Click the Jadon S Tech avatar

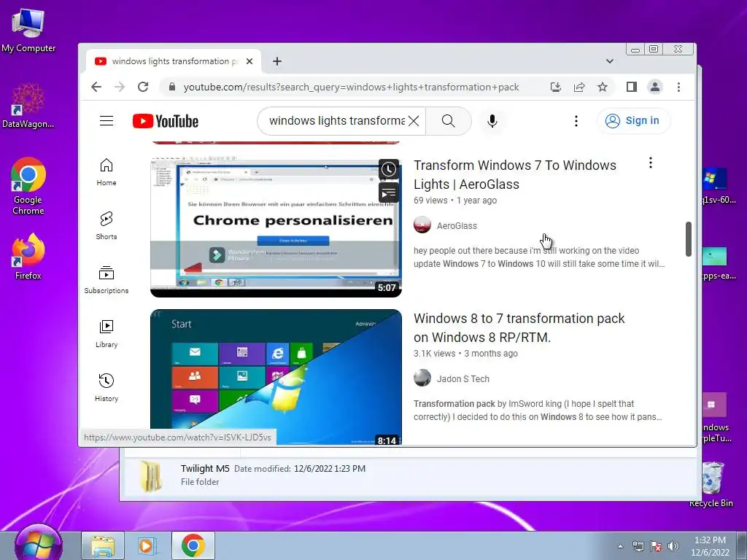click(422, 378)
